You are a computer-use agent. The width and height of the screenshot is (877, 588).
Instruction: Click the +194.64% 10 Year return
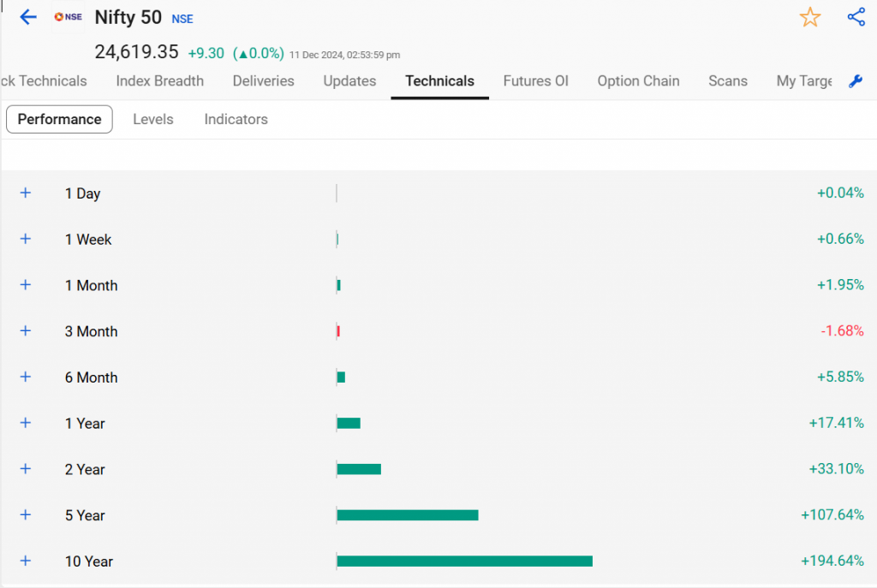(832, 561)
